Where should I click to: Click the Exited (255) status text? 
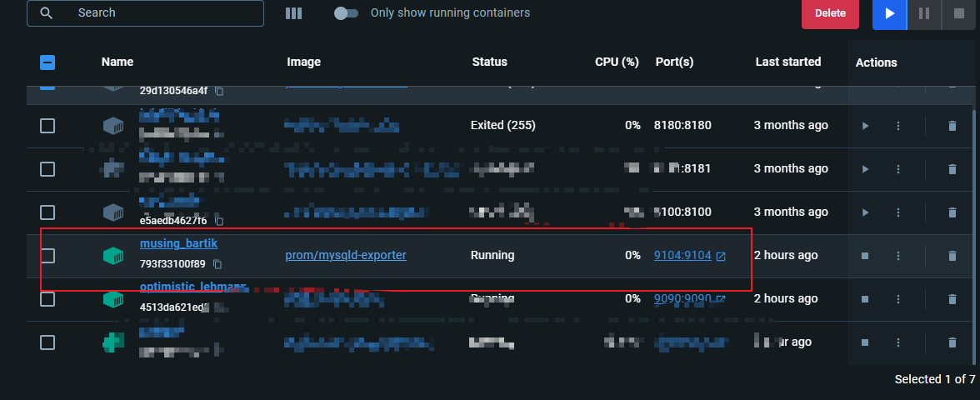503,126
